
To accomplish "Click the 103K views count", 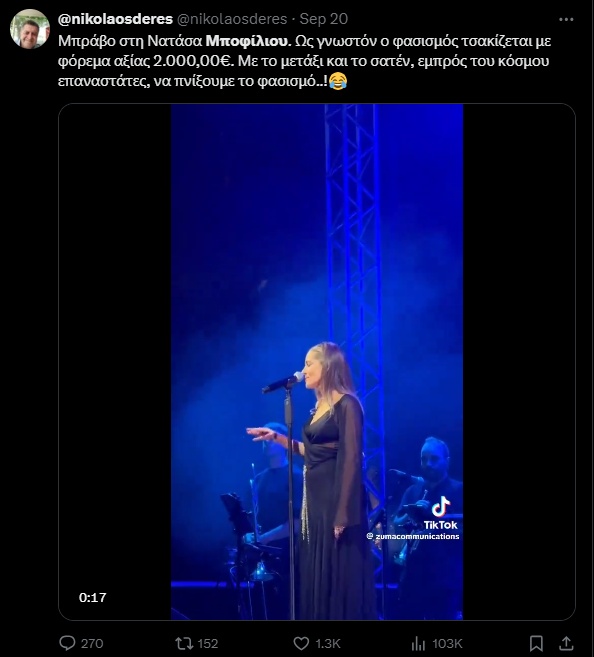I will pyautogui.click(x=447, y=643).
